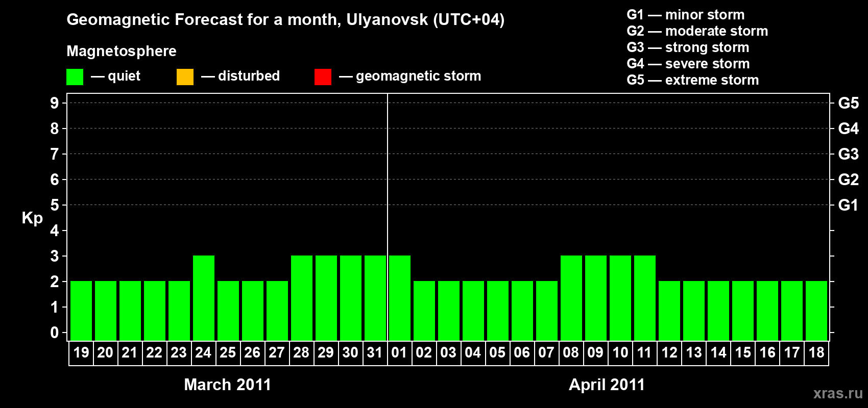The width and height of the screenshot is (868, 408).
Task: Click the green quiet legend swatch
Action: 75,77
